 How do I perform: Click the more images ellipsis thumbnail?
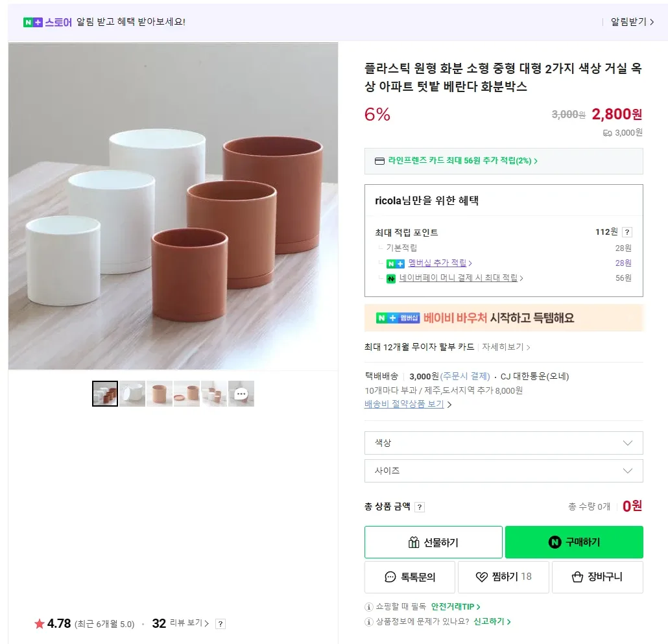241,394
